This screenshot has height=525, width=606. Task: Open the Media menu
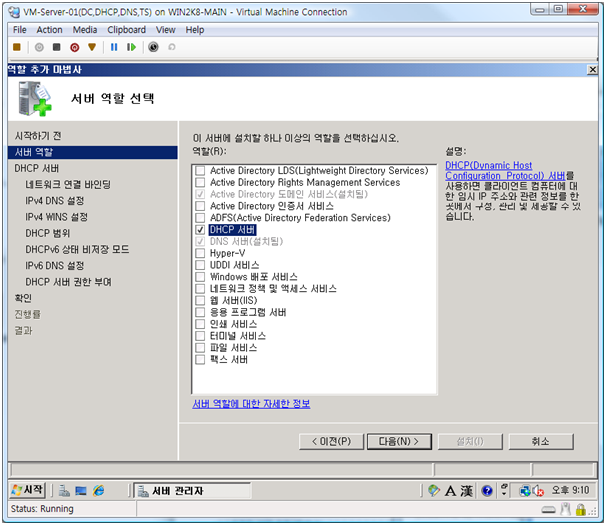pos(85,30)
